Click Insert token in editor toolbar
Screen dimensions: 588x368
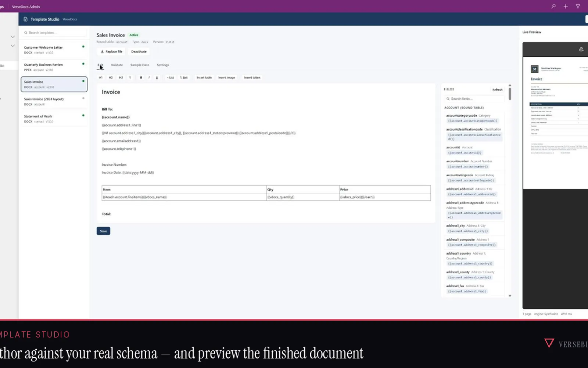coord(252,78)
